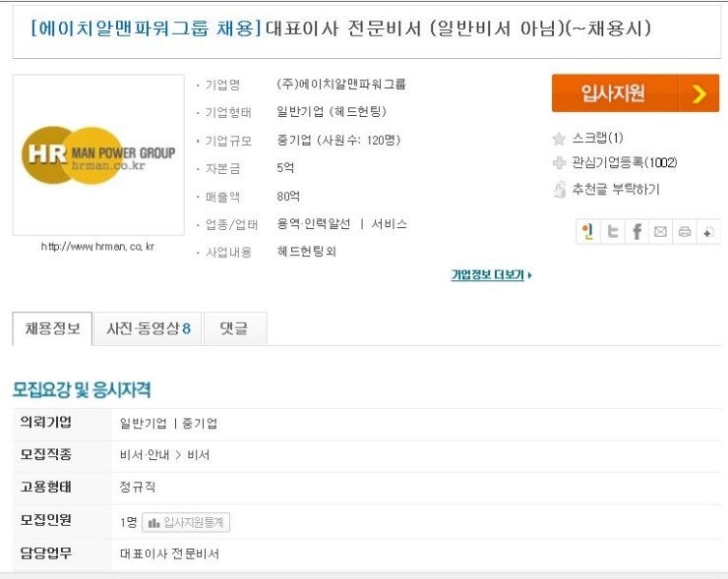
Task: Share this posting via the Twitter icon
Action: (613, 231)
